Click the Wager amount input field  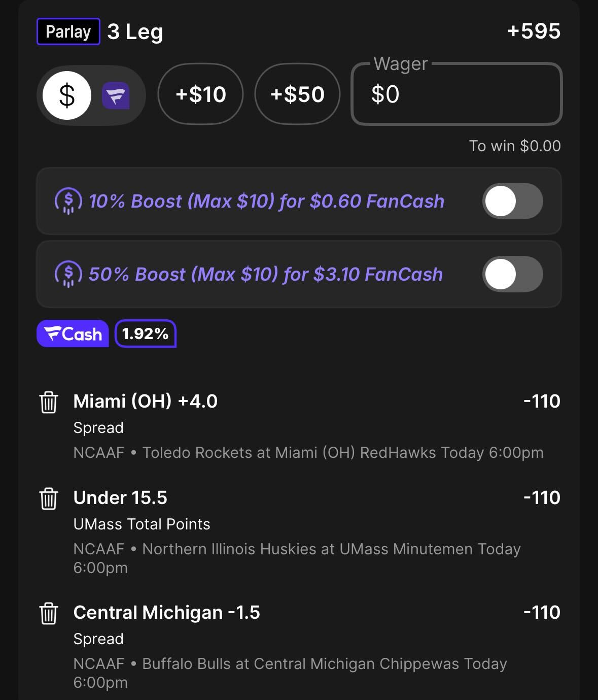tap(456, 95)
